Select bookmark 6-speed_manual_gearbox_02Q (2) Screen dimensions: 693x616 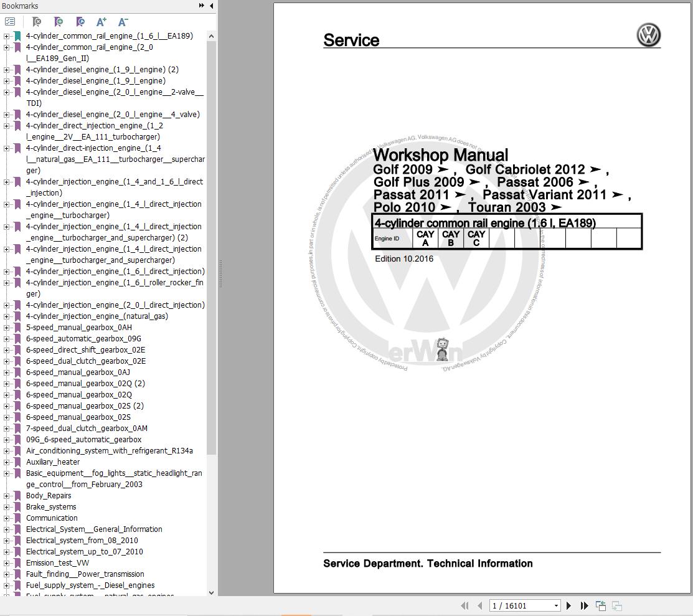tap(85, 384)
